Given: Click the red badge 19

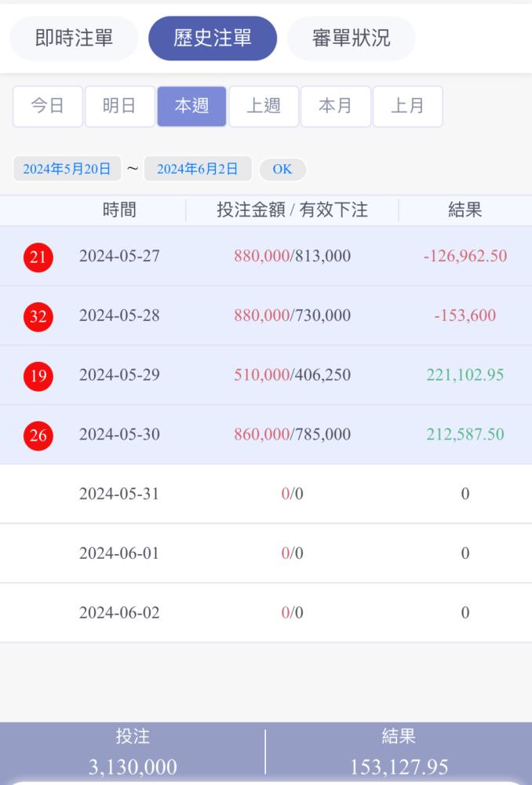Looking at the screenshot, I should (38, 376).
